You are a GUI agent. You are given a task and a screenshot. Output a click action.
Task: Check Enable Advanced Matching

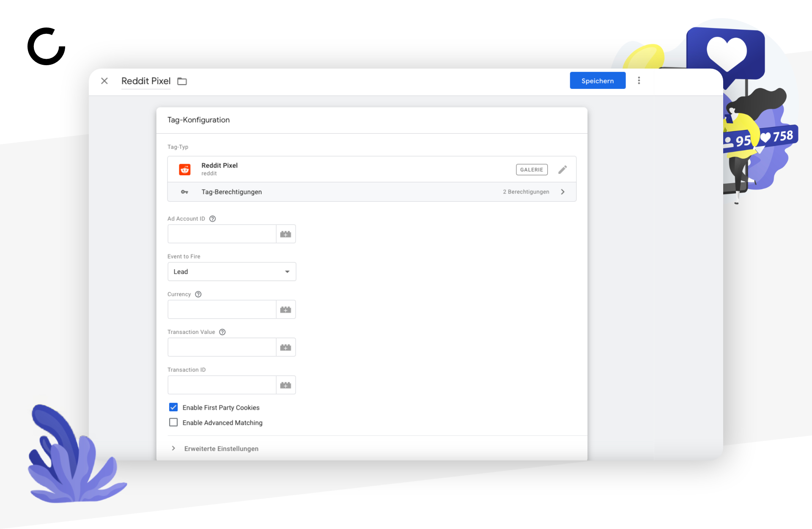click(x=173, y=422)
